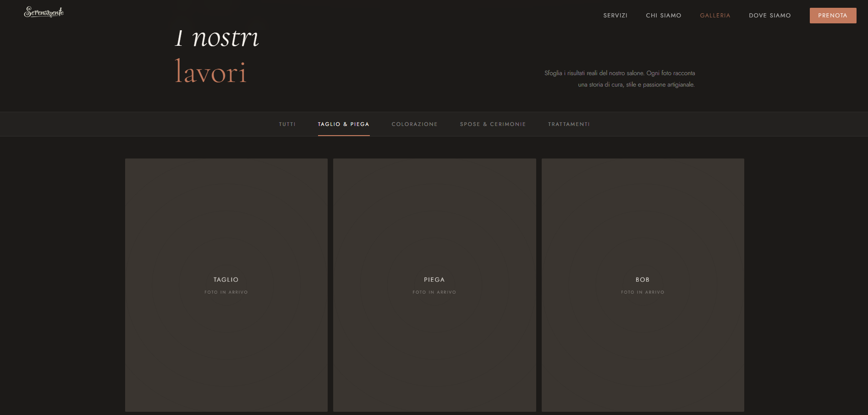Show all works with the Tutti filter
868x415 pixels.
(x=287, y=124)
